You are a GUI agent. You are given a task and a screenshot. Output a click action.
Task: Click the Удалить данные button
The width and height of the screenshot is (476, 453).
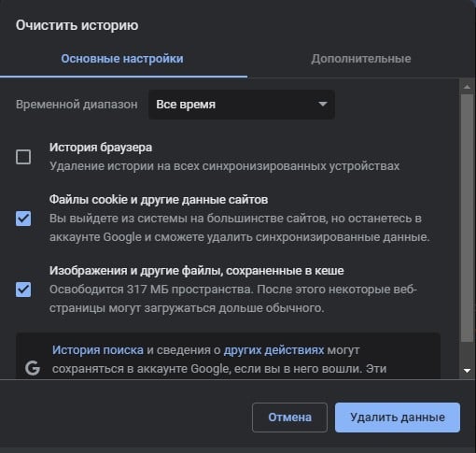point(398,418)
